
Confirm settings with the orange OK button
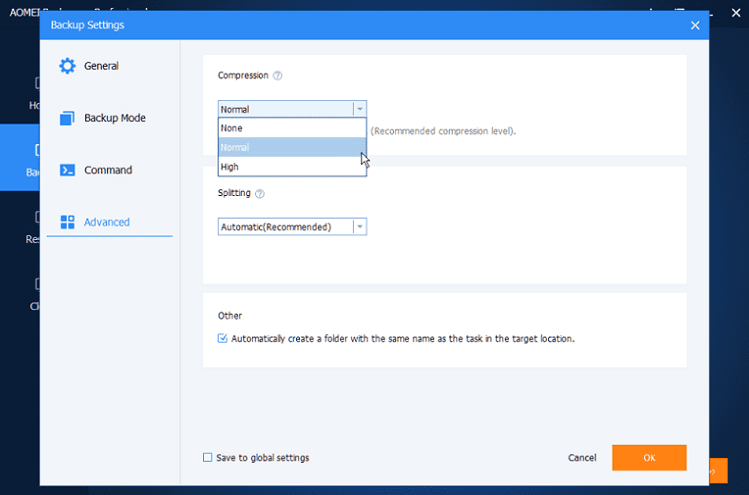649,458
